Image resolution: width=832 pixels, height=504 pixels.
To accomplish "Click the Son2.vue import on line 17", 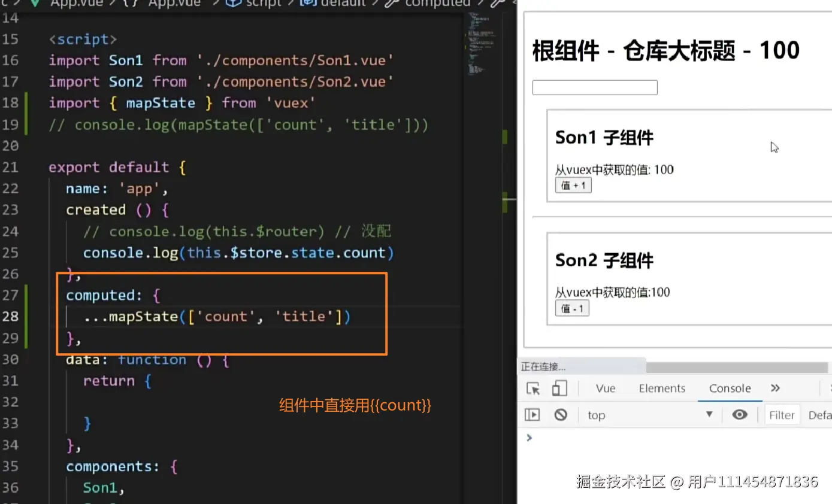I will click(221, 82).
